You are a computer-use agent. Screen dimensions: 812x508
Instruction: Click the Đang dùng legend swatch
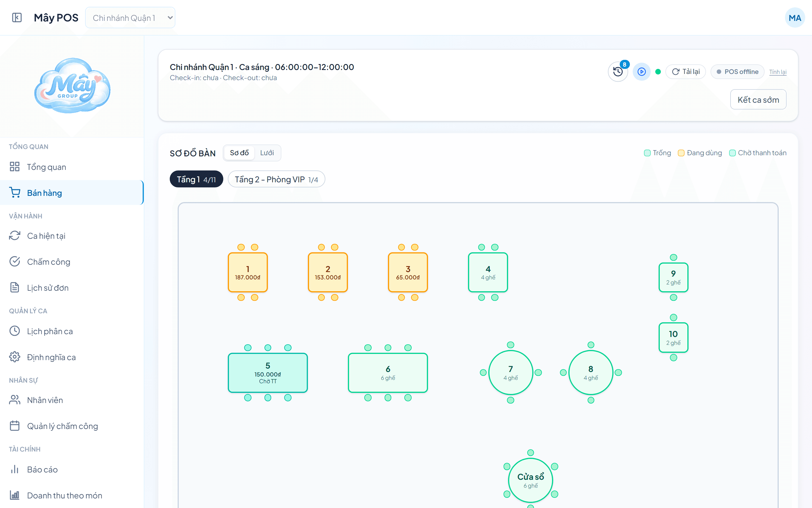(681, 153)
